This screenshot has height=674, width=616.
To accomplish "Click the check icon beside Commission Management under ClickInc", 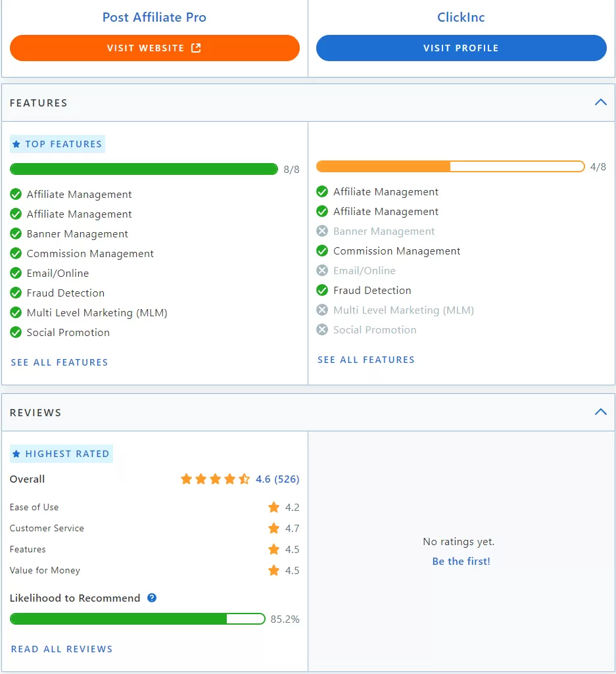I will click(322, 251).
